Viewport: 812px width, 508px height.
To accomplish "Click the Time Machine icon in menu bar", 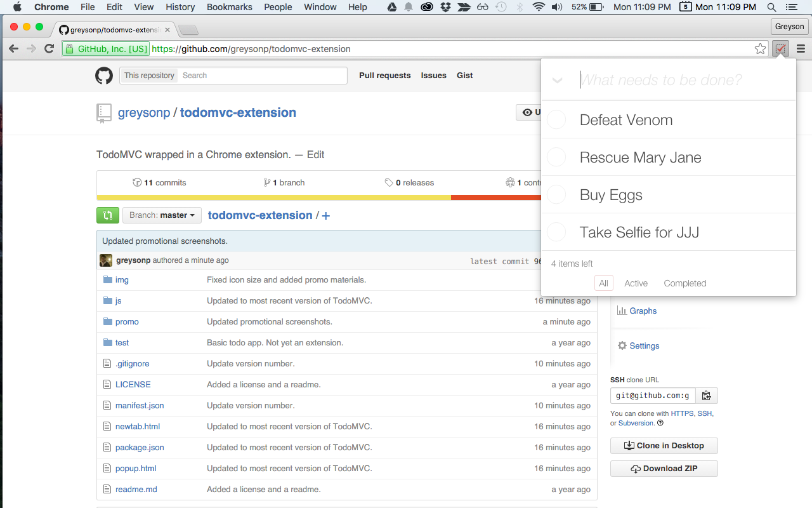I will [501, 7].
